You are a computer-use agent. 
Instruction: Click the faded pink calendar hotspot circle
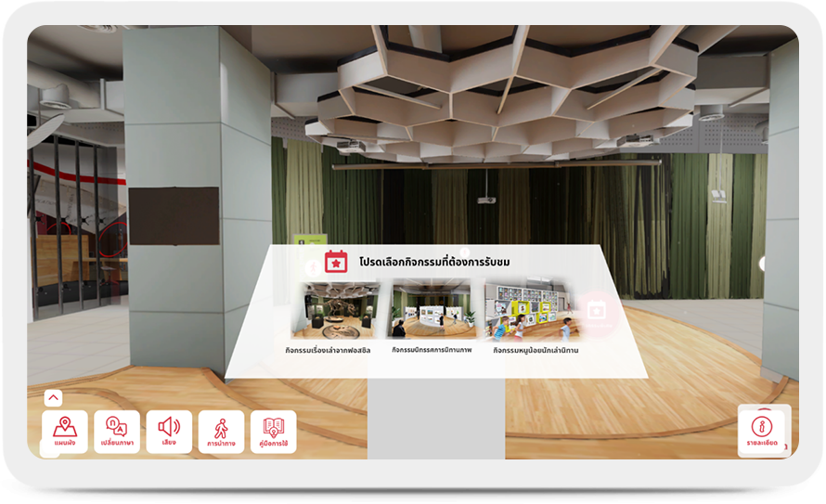(596, 310)
